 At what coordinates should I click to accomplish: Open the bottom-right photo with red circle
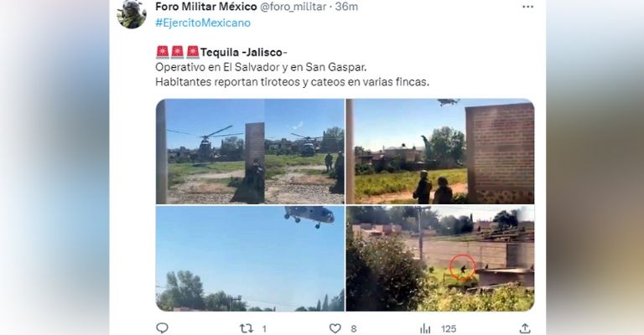click(440, 258)
